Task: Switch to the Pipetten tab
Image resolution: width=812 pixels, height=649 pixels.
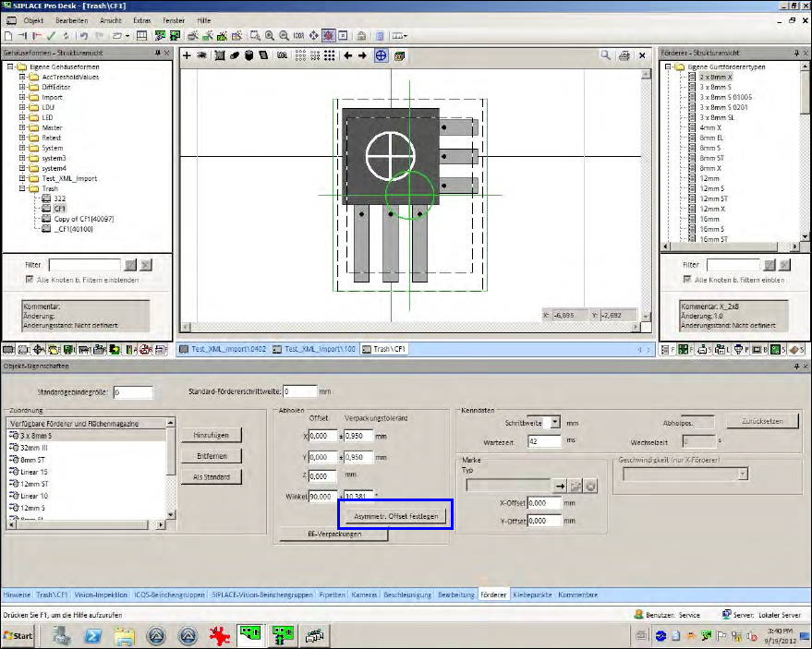Action: (333, 595)
